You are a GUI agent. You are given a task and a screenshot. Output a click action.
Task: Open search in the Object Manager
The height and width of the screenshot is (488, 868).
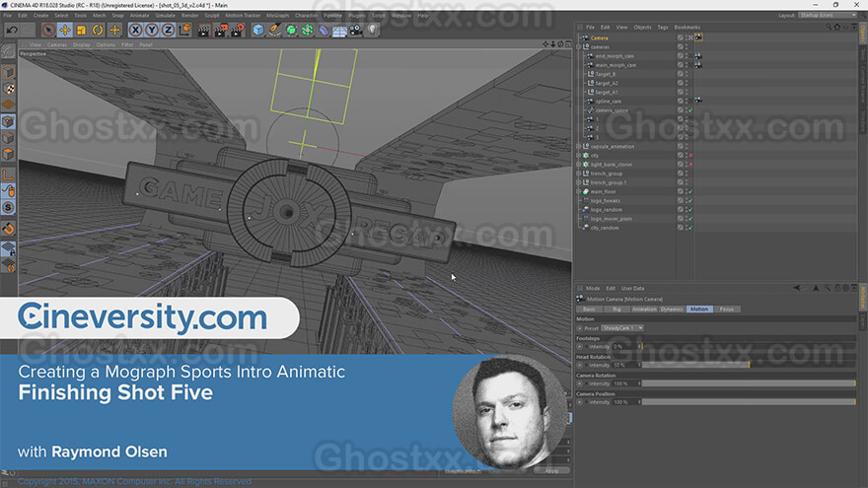(829, 28)
